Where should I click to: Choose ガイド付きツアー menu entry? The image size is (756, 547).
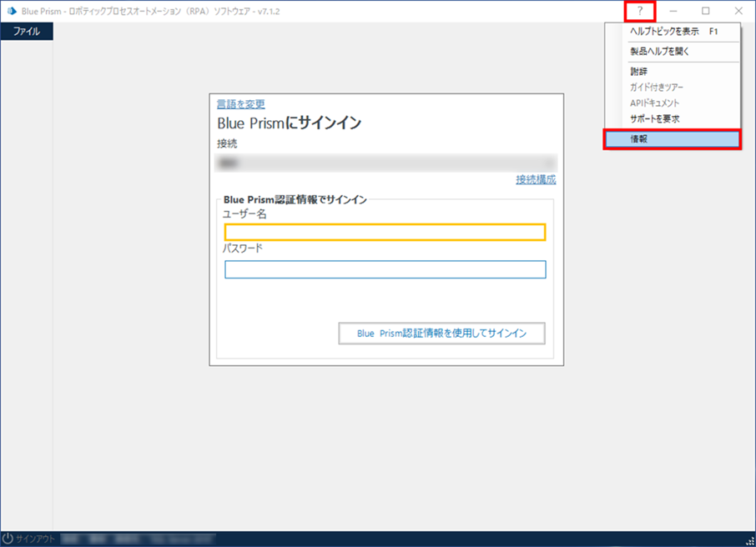[673, 88]
